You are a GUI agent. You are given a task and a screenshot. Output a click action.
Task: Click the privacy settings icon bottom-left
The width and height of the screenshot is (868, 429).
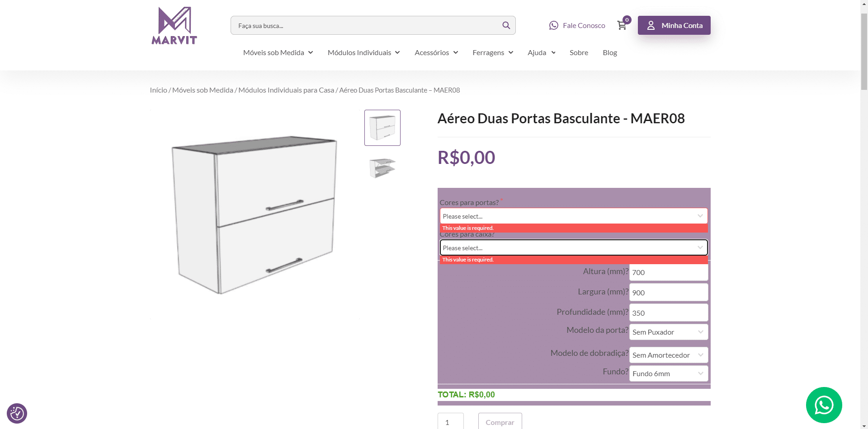click(17, 413)
